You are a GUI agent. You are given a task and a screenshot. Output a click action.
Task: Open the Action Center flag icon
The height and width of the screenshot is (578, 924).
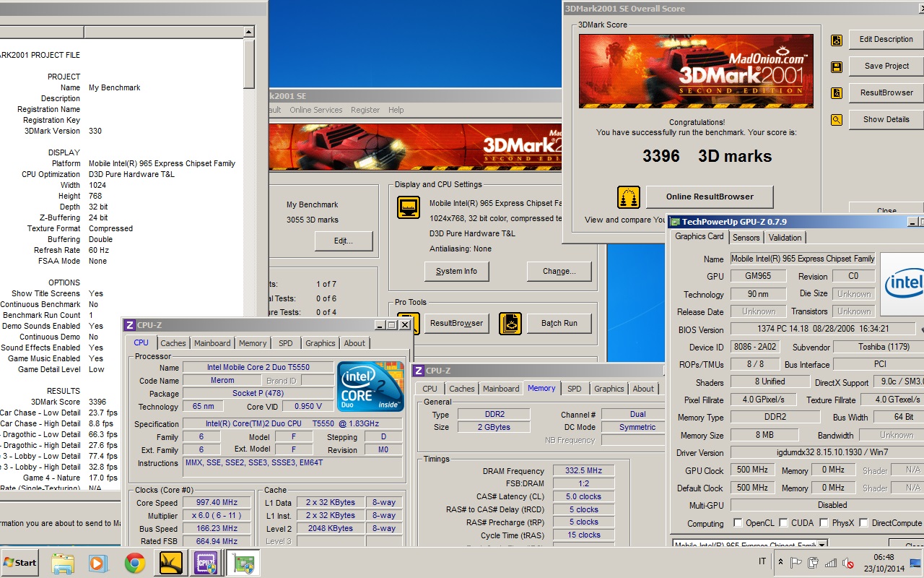pyautogui.click(x=796, y=562)
